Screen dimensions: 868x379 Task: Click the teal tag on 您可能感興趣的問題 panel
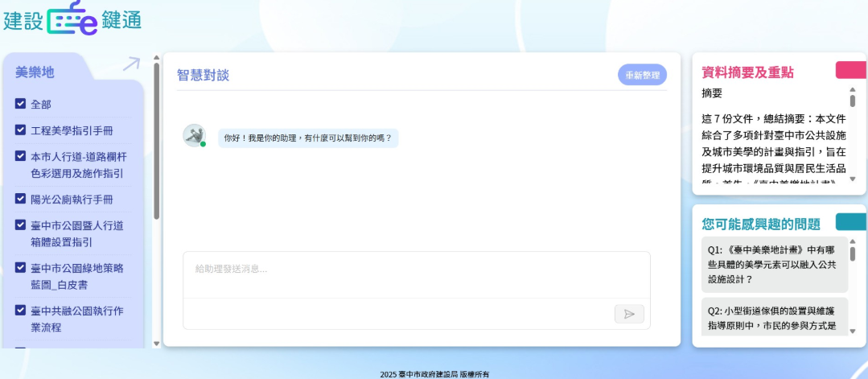(850, 222)
